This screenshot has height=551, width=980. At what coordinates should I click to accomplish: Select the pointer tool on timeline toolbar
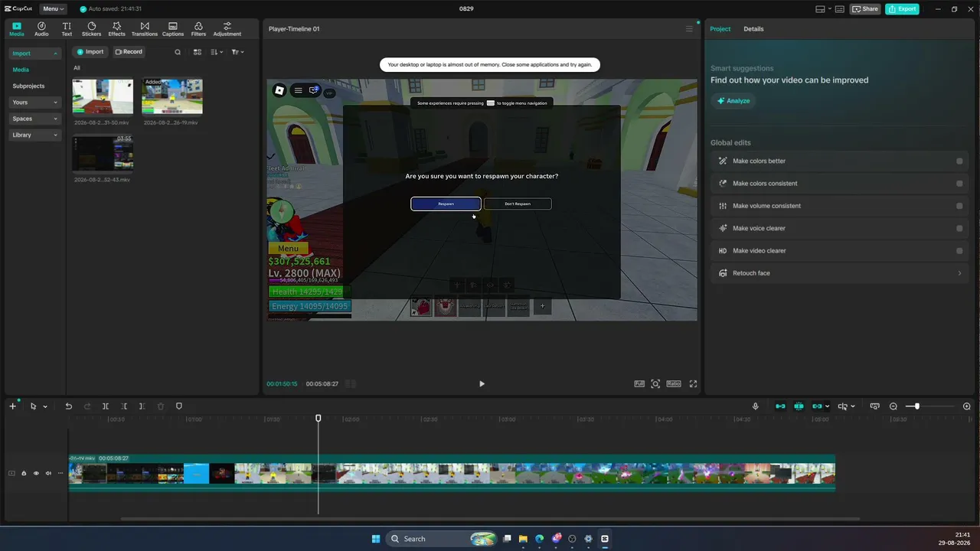(x=34, y=406)
